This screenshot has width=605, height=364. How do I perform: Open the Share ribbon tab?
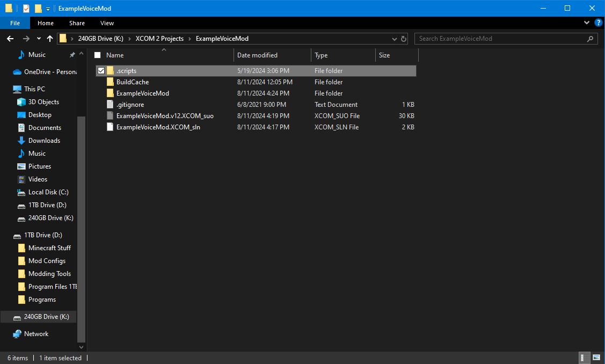77,23
